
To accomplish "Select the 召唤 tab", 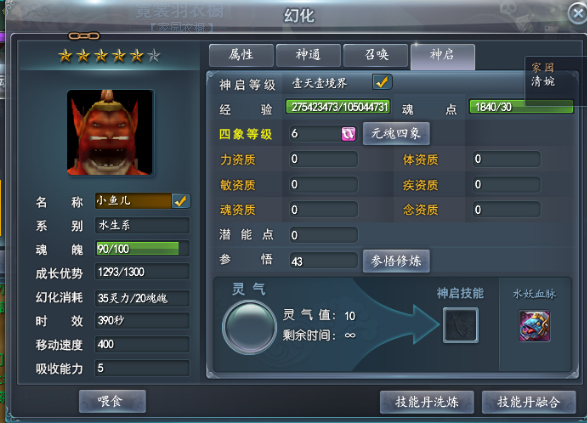I will pos(375,55).
